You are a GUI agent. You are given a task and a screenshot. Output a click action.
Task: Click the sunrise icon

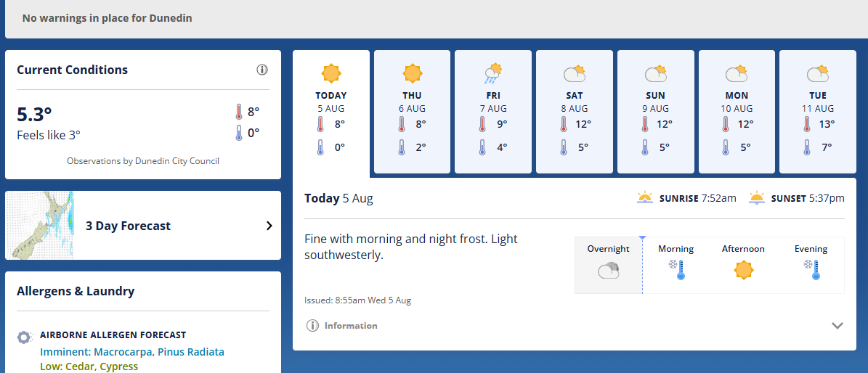pyautogui.click(x=645, y=197)
